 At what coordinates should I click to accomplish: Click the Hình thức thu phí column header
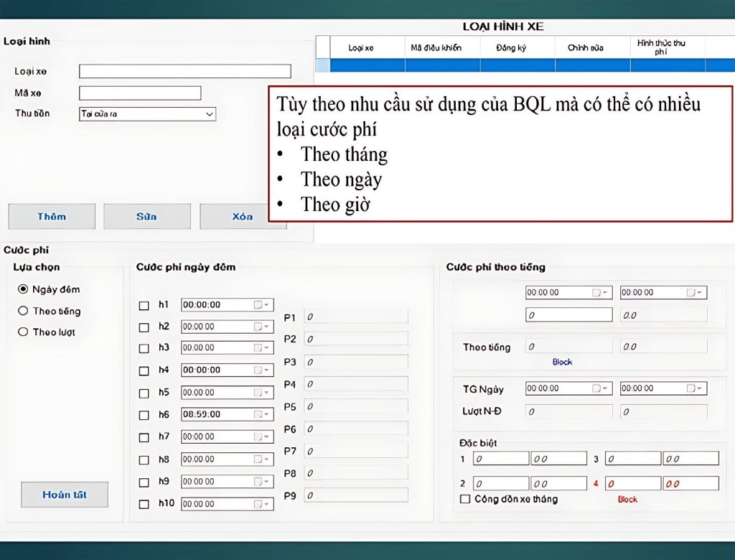[x=661, y=47]
